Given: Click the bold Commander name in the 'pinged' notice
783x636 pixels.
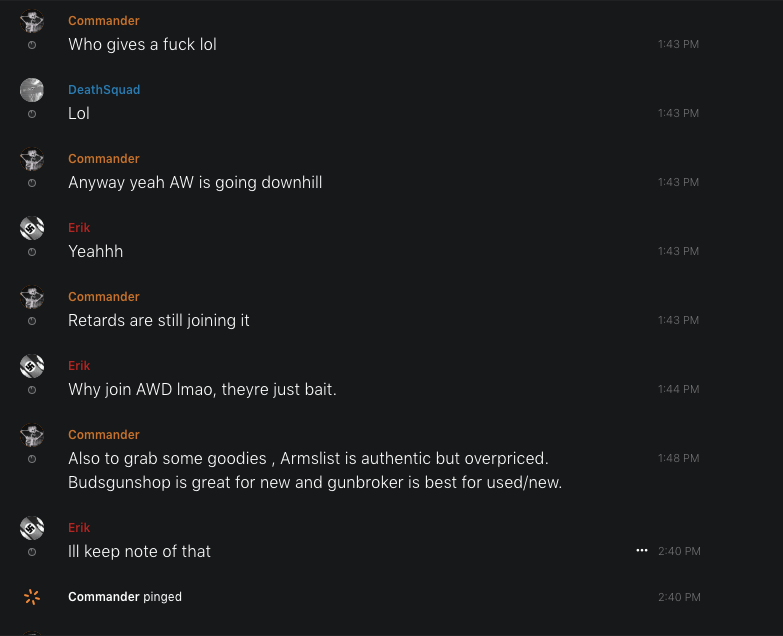Looking at the screenshot, I should 104,597.
